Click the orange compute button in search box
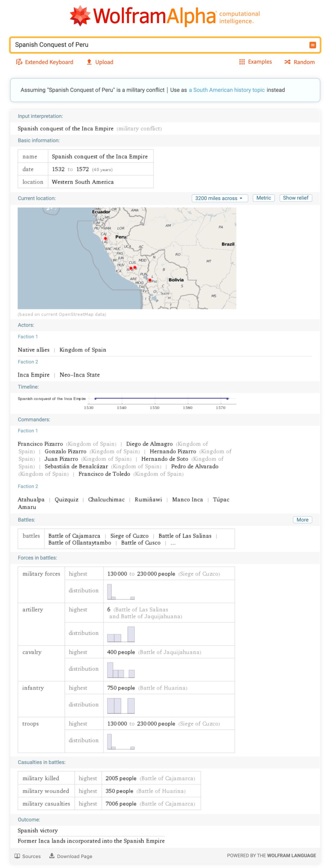326x868 pixels. [x=312, y=45]
